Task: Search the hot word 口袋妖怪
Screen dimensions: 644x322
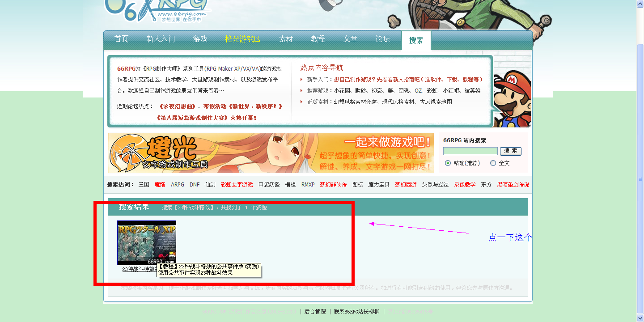Action: (269, 184)
